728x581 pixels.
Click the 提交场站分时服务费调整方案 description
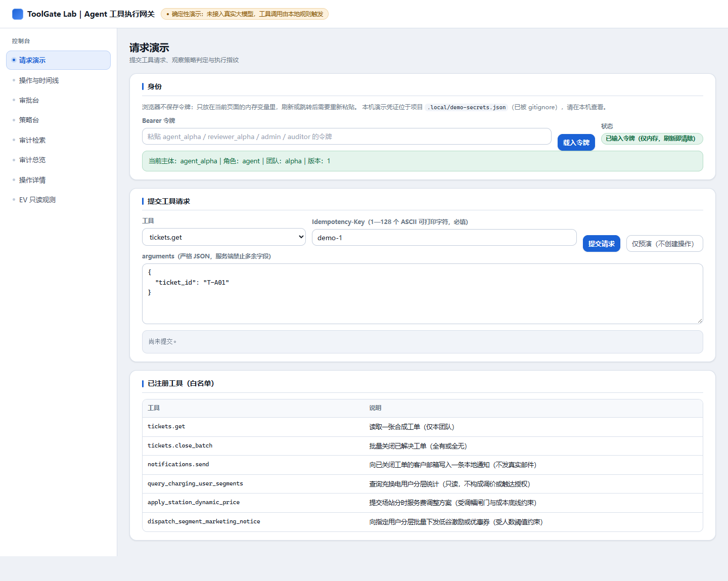click(533, 503)
